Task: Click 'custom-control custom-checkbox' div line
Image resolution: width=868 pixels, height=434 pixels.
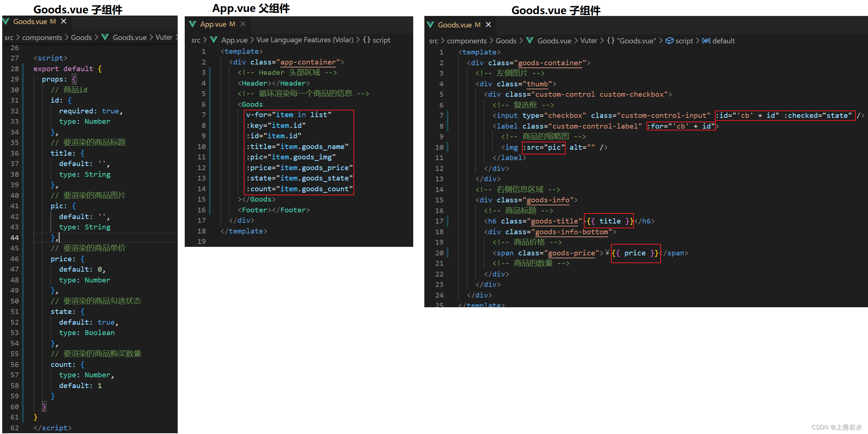Action: 578,94
